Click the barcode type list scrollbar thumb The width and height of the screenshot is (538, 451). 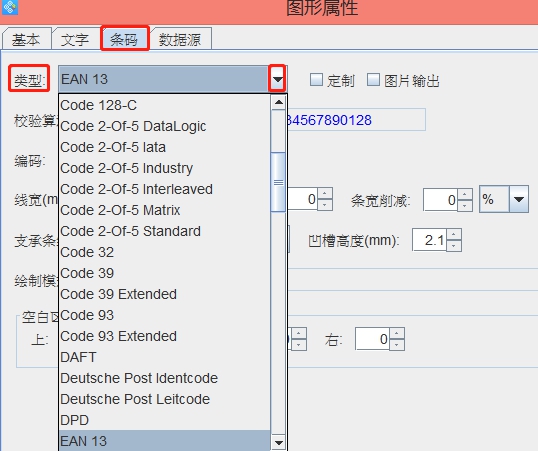[x=278, y=182]
